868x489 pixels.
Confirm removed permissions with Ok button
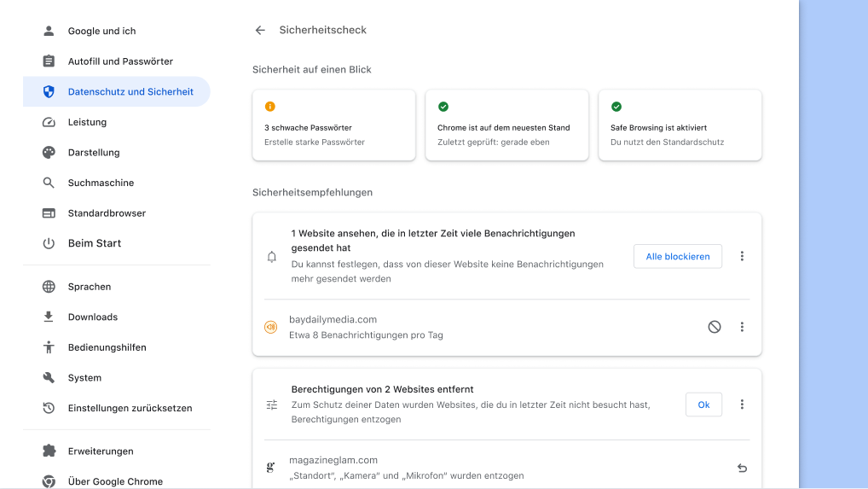tap(703, 405)
